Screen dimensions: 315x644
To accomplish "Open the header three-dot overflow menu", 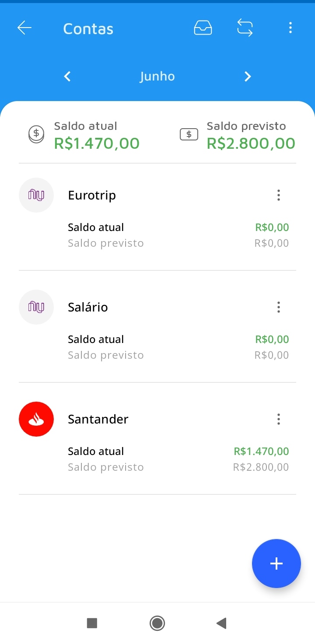I will click(290, 28).
